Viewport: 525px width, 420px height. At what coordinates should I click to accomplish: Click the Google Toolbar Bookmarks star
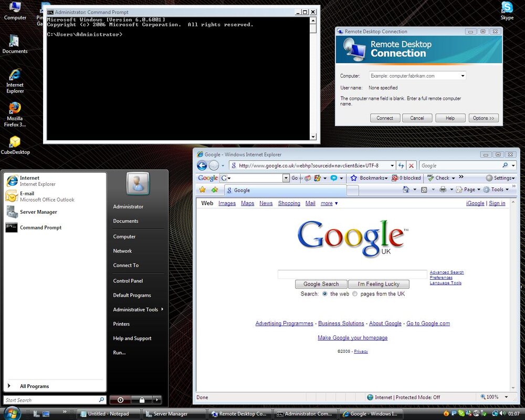tap(353, 178)
